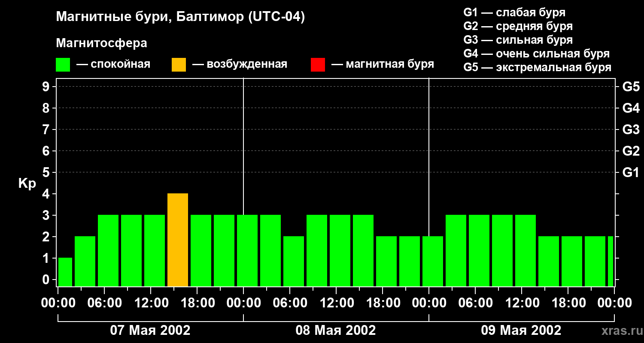Click the red 'магнитная буря' legend swatch
644x343 pixels.
(318, 65)
